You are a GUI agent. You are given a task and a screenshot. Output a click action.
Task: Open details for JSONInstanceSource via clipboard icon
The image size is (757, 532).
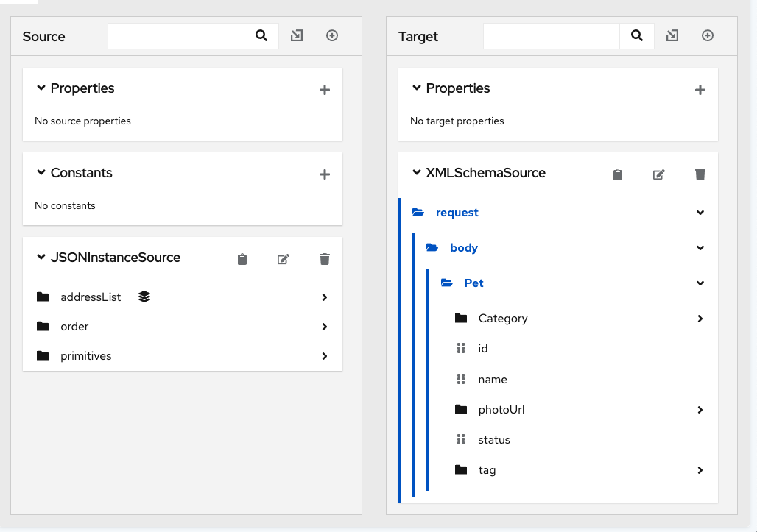(242, 259)
